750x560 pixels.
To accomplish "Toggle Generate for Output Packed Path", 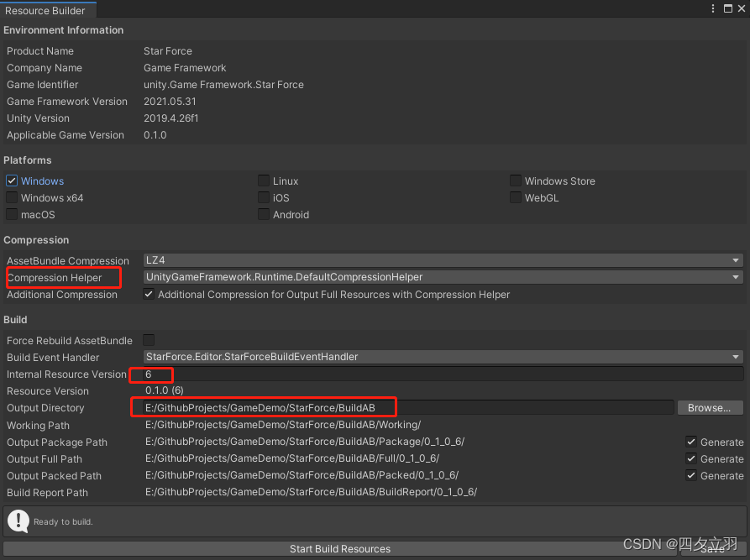I will (x=691, y=475).
